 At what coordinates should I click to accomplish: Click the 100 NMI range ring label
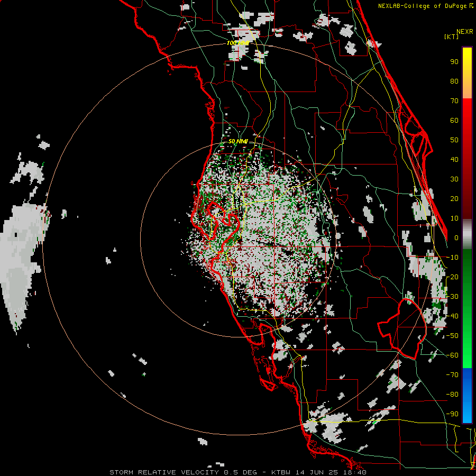coord(238,43)
